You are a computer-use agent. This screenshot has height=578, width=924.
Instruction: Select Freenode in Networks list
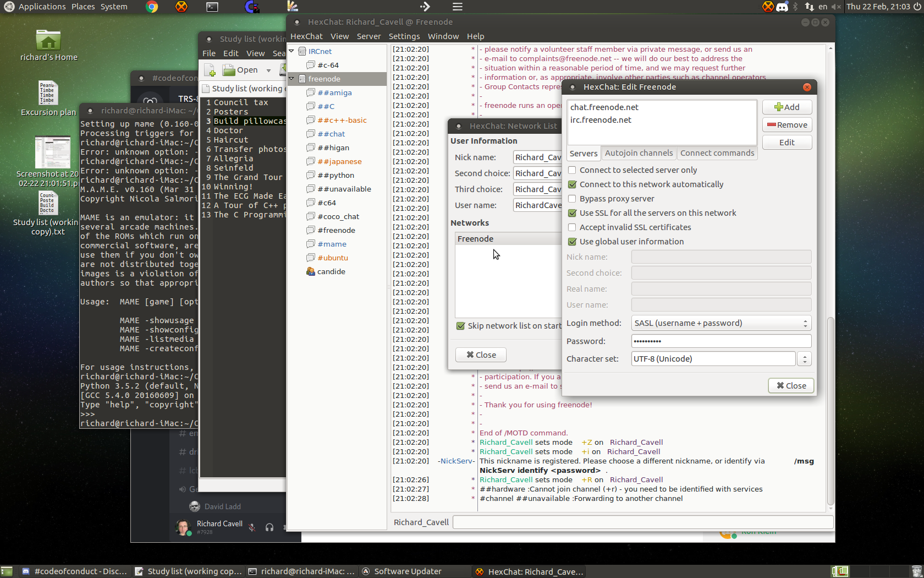[508, 239]
